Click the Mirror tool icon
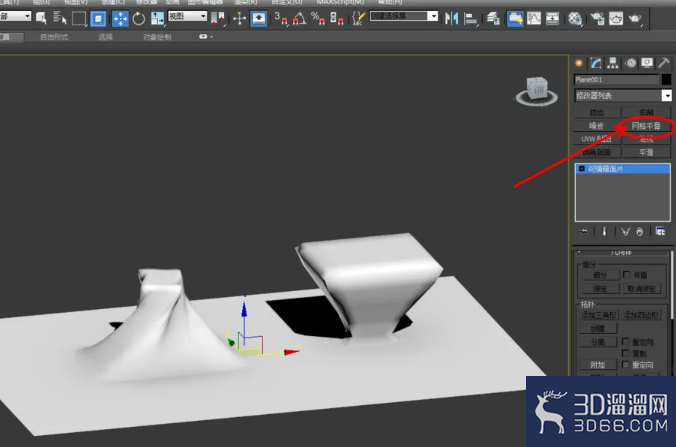The height and width of the screenshot is (447, 676). [x=451, y=19]
